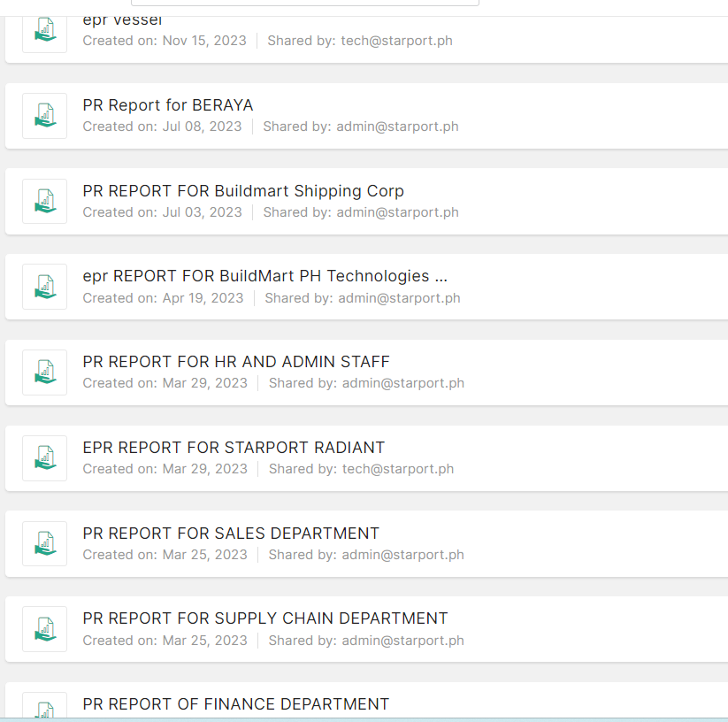Open PR REPORT OF FINANCE DEPARTMENT
Viewport: 728px width, 722px height.
pyautogui.click(x=236, y=704)
